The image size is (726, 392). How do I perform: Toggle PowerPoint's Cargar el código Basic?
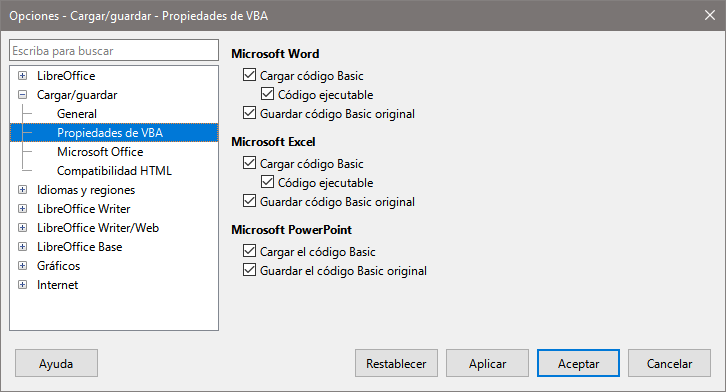(x=250, y=251)
